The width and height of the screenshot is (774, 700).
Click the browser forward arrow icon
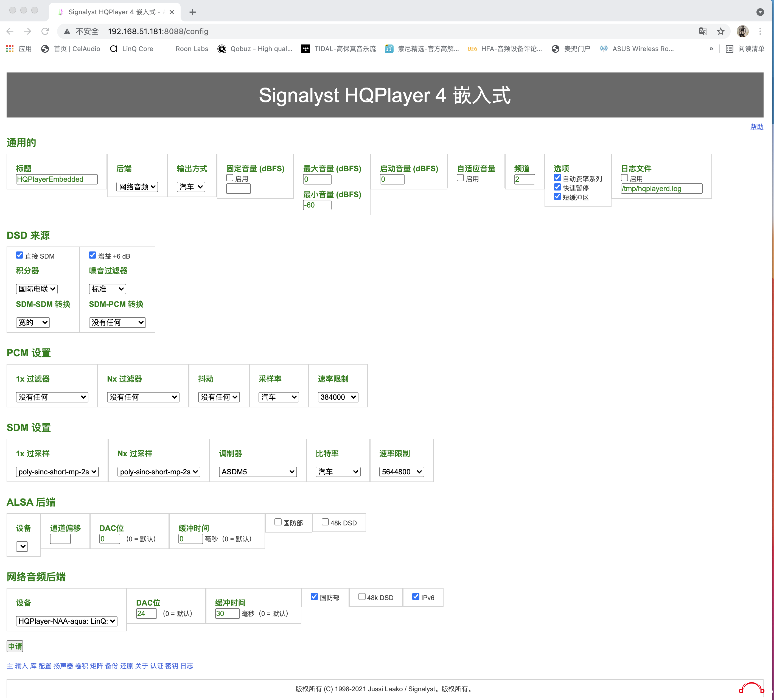(28, 31)
